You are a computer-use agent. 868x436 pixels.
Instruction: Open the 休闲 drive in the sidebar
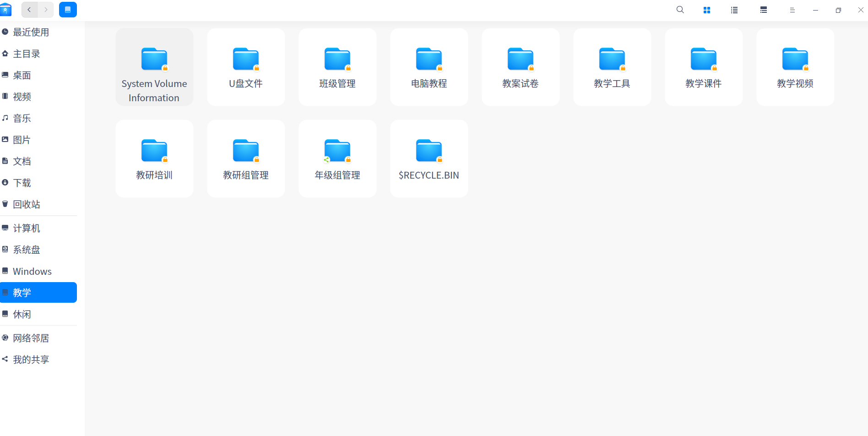[38, 314]
